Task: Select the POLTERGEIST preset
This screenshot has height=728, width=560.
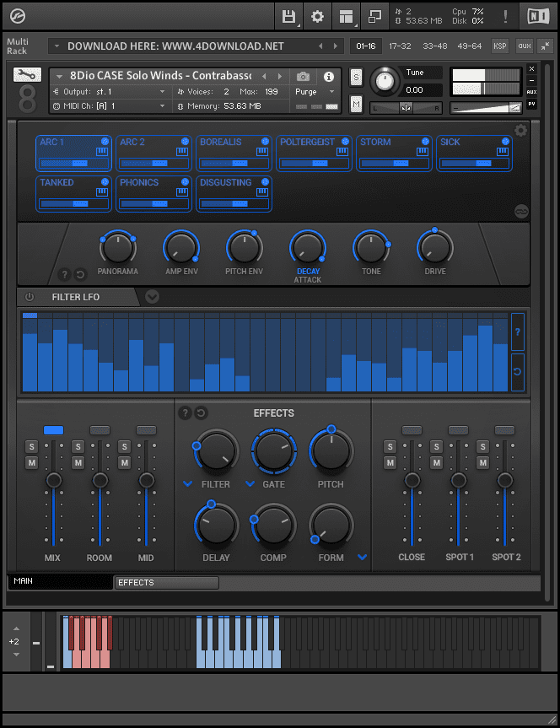Action: click(x=314, y=154)
